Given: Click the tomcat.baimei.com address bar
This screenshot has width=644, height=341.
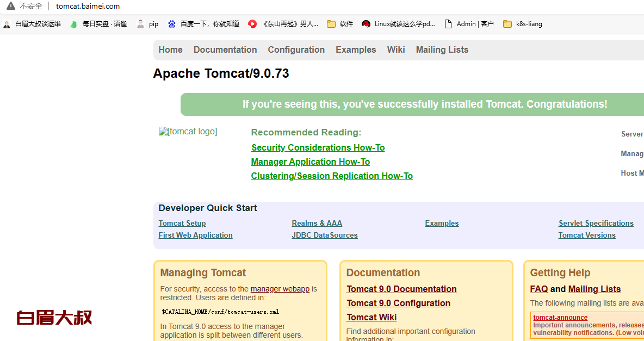Looking at the screenshot, I should [88, 6].
